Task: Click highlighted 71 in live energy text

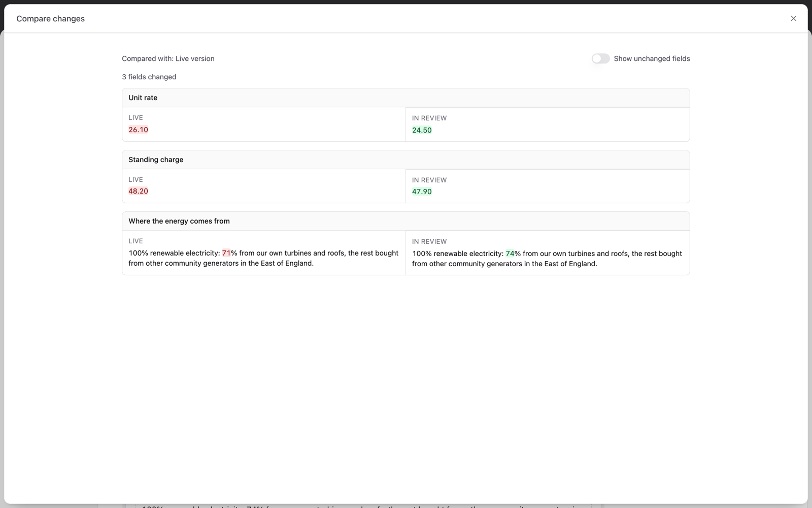Action: [x=226, y=253]
